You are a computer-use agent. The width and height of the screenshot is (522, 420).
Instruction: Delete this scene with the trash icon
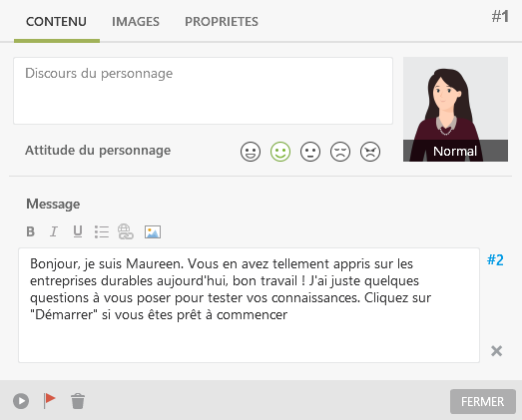[78, 401]
